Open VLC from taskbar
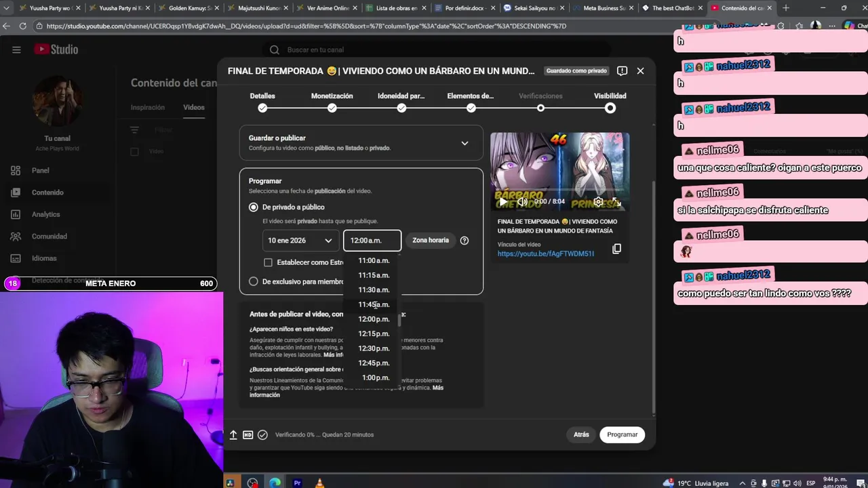The height and width of the screenshot is (488, 868). [x=319, y=483]
